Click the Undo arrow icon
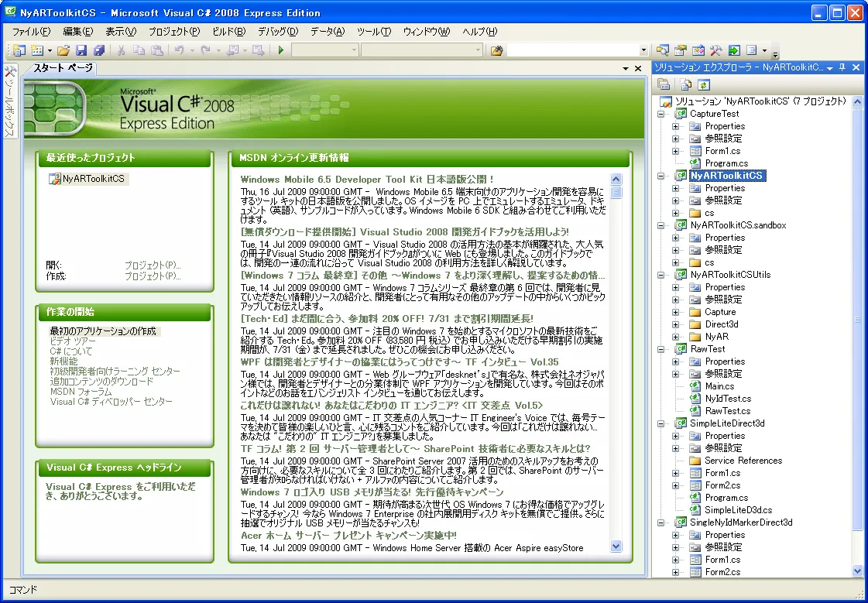Viewport: 868px width, 603px height. tap(180, 50)
